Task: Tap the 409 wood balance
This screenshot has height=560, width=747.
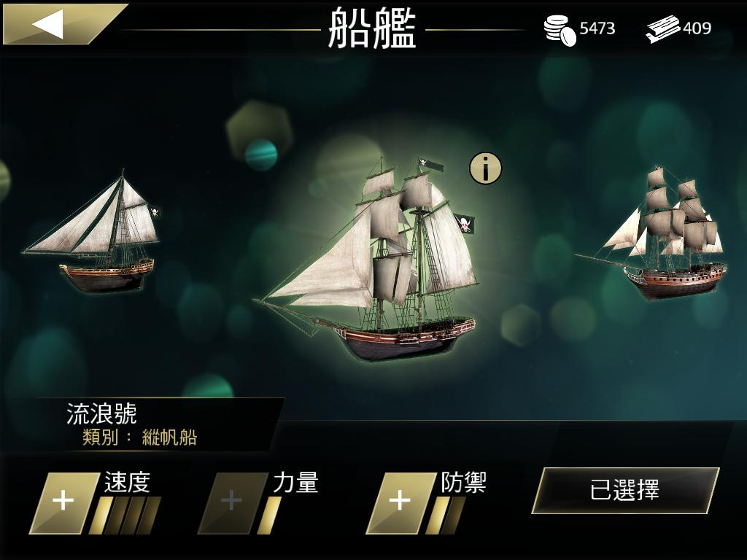Action: pyautogui.click(x=697, y=28)
